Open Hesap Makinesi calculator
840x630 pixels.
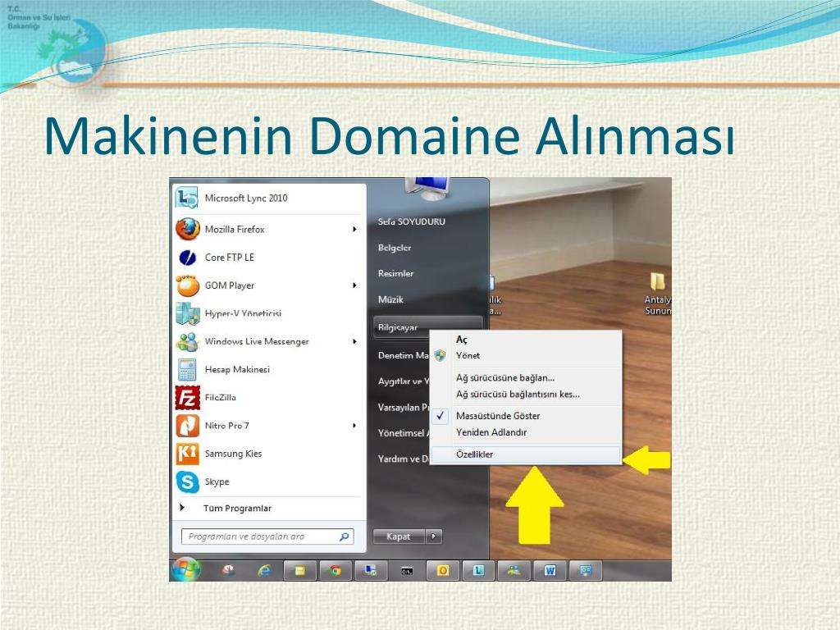click(x=269, y=370)
